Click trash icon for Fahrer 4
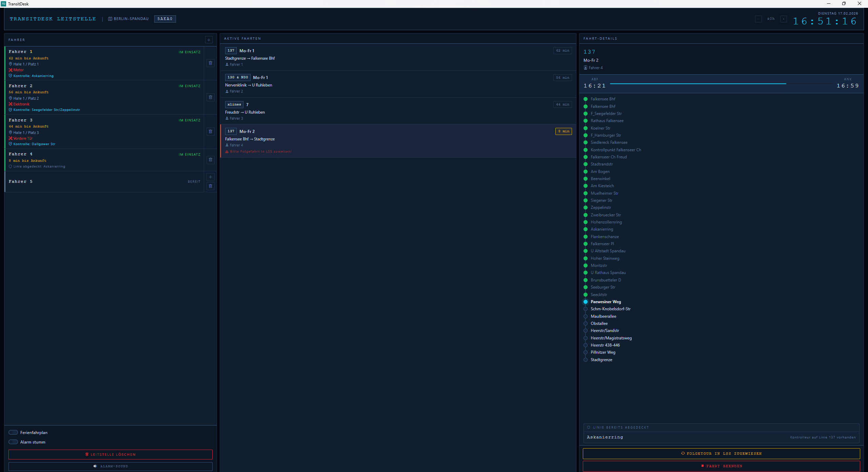868x472 pixels. pyautogui.click(x=210, y=160)
